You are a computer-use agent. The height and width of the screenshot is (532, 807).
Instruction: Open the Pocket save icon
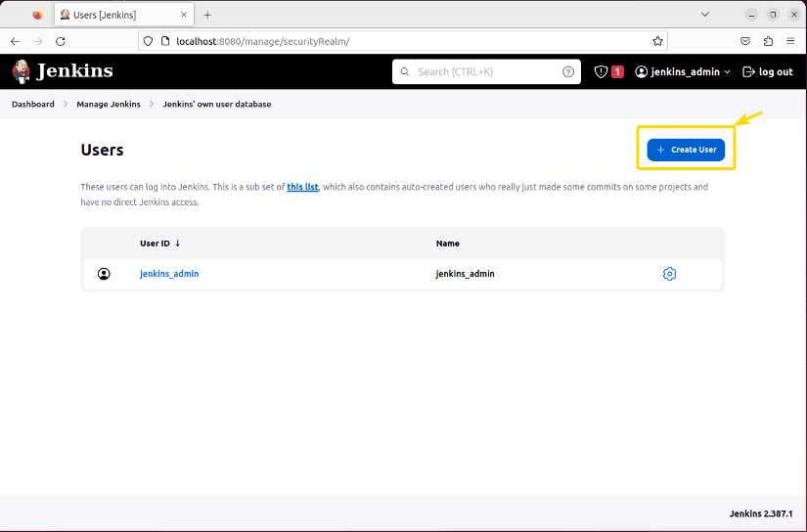[x=745, y=41]
